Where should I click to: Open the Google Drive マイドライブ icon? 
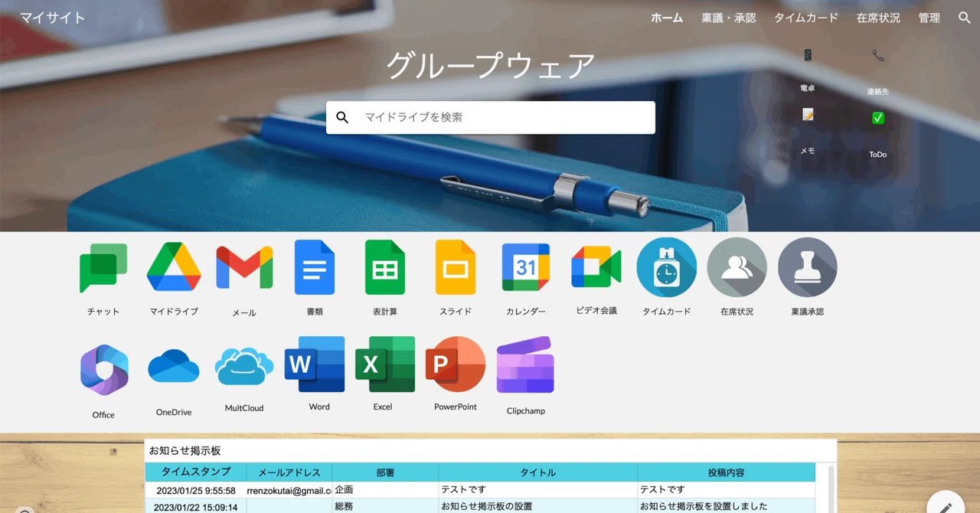[x=174, y=266]
